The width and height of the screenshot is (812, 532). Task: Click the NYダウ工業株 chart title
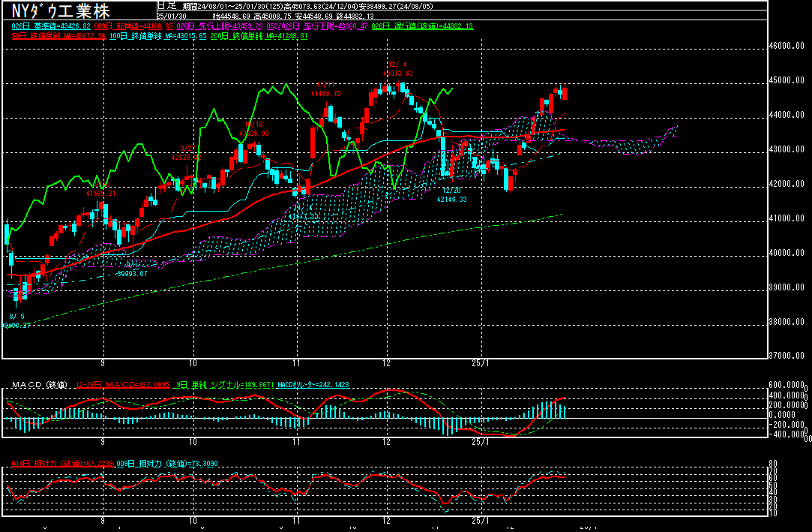pyautogui.click(x=61, y=11)
